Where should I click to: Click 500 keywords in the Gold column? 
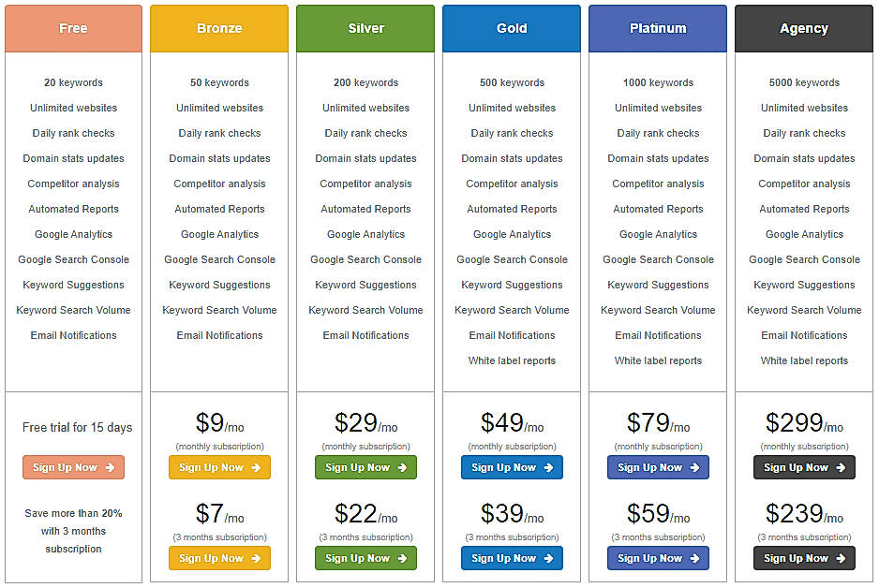[512, 82]
